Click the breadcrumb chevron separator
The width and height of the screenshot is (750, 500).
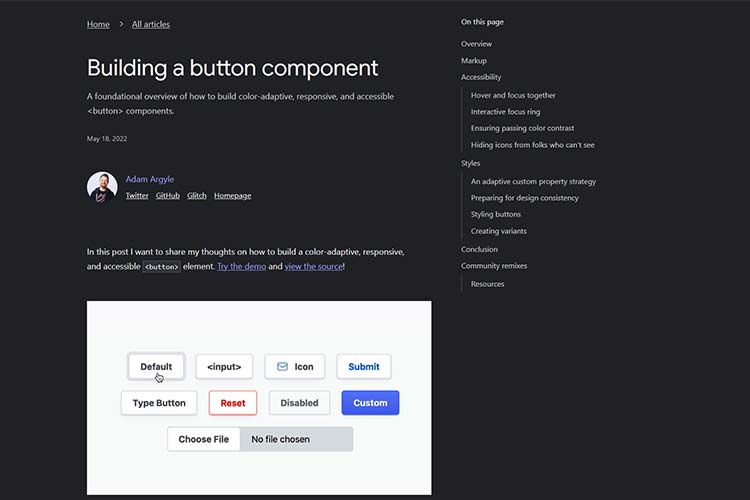[121, 24]
